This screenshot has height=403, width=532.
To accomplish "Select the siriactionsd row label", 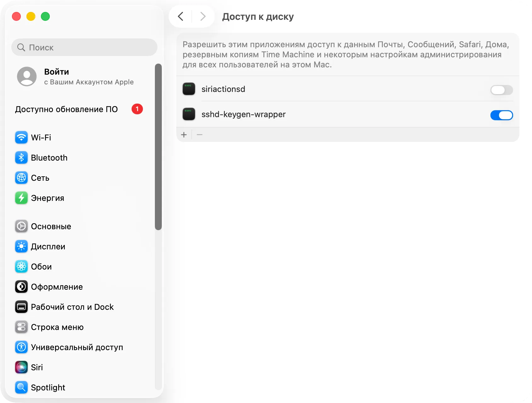I will [223, 89].
